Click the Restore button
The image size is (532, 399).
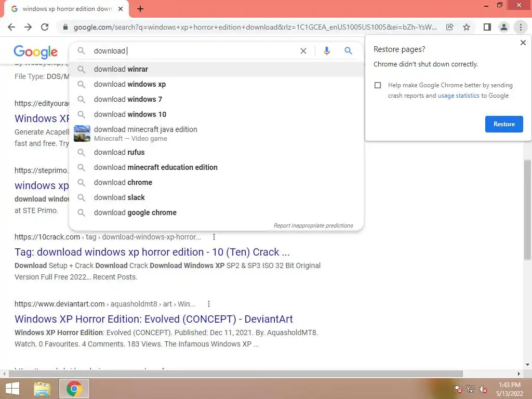[504, 124]
